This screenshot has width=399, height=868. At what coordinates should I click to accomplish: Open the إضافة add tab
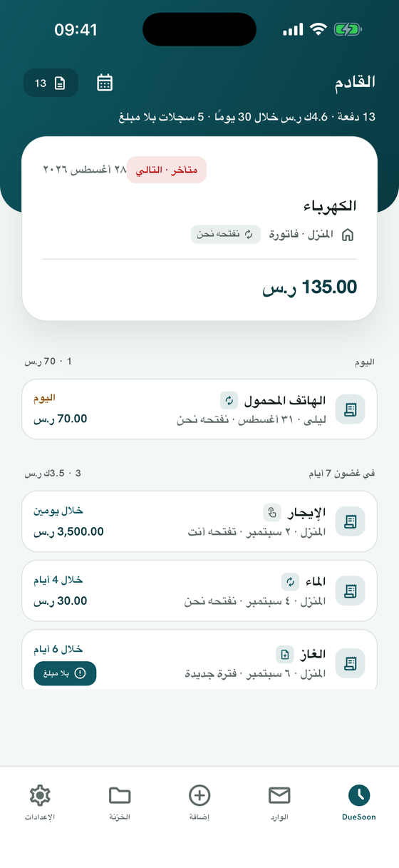[199, 804]
